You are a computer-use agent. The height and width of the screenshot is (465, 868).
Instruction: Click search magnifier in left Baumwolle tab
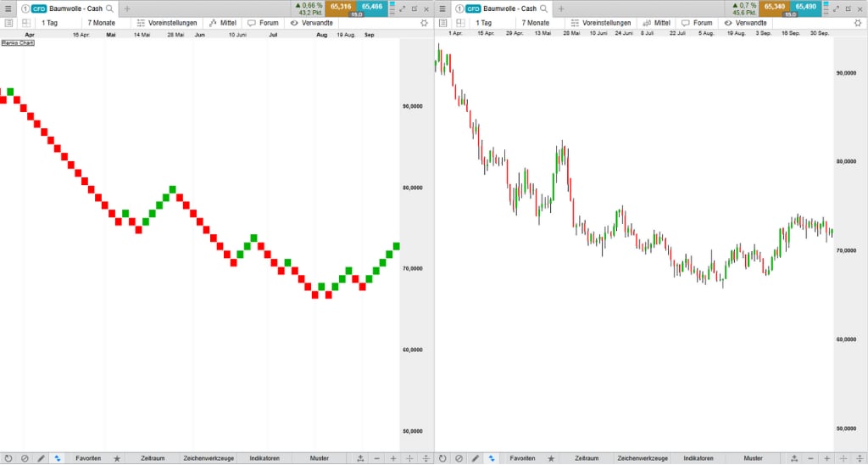pos(109,8)
